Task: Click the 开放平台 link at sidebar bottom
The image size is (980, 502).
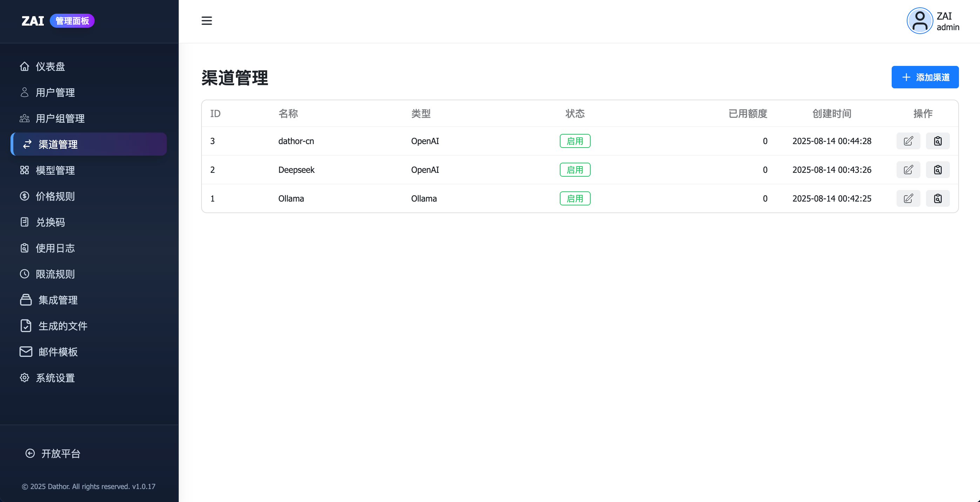Action: pyautogui.click(x=60, y=453)
